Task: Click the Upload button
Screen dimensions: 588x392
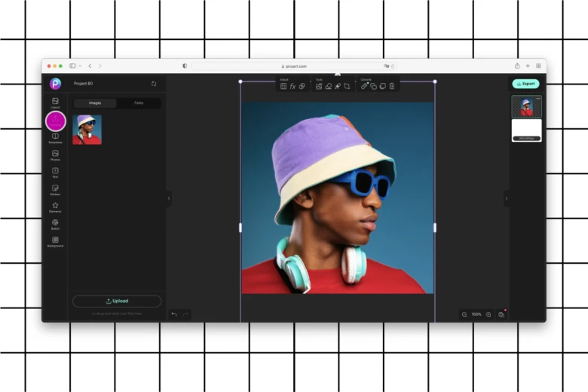Action: 117,301
